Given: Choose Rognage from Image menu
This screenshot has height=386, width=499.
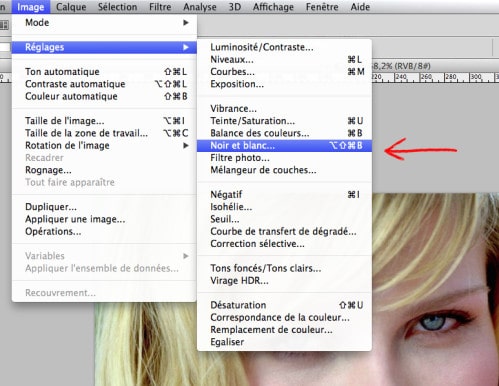Looking at the screenshot, I should click(104, 170).
